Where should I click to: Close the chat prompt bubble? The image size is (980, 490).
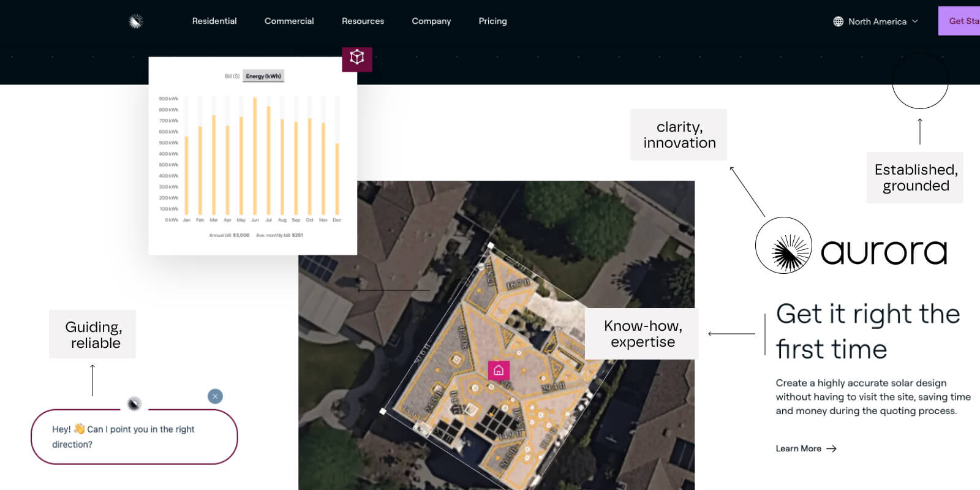215,396
